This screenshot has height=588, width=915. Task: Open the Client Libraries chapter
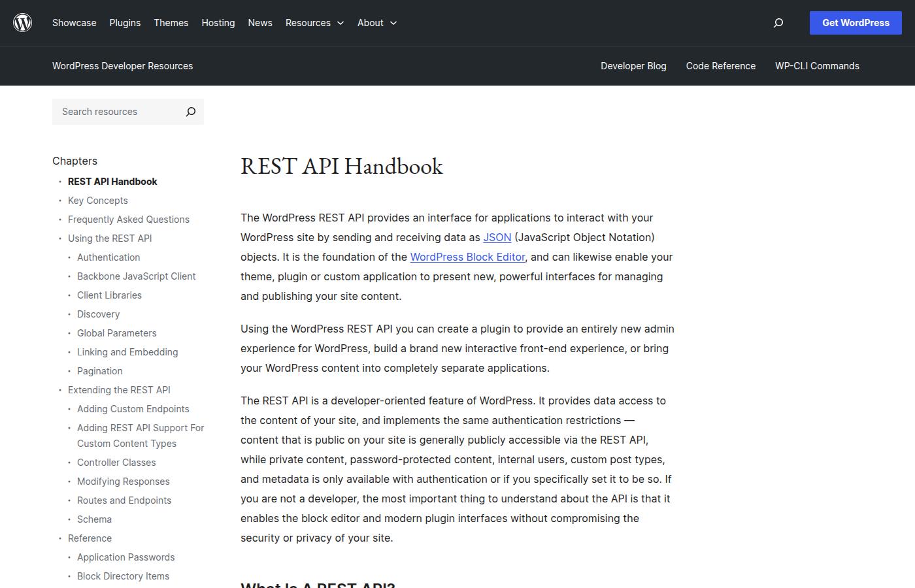point(109,295)
